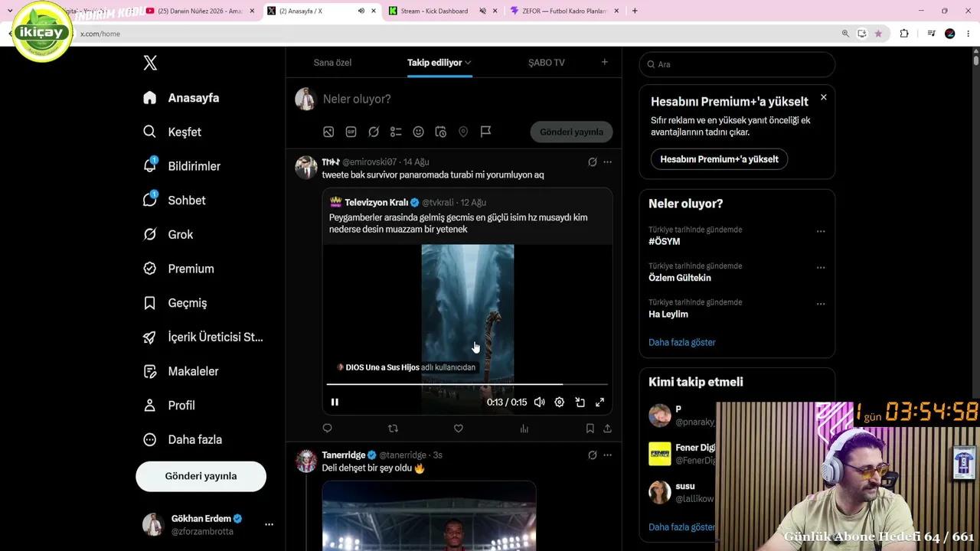The height and width of the screenshot is (551, 980).
Task: Dismiss the Premium+ upgrade card
Action: tap(823, 97)
